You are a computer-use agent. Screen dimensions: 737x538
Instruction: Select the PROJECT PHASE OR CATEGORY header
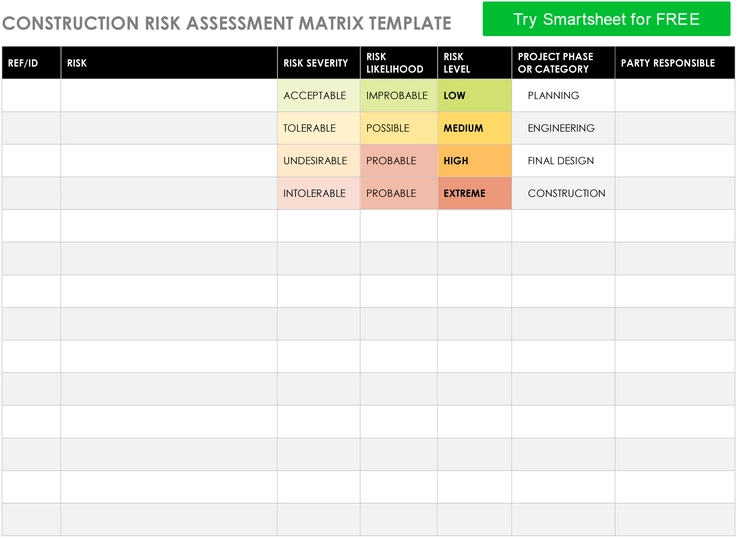point(563,62)
